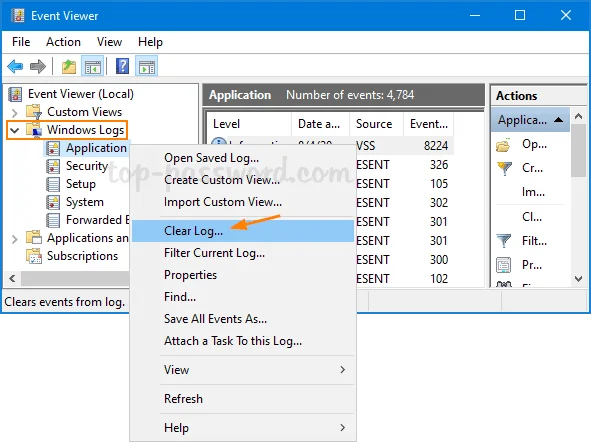
Task: Open the Action menu
Action: point(63,42)
